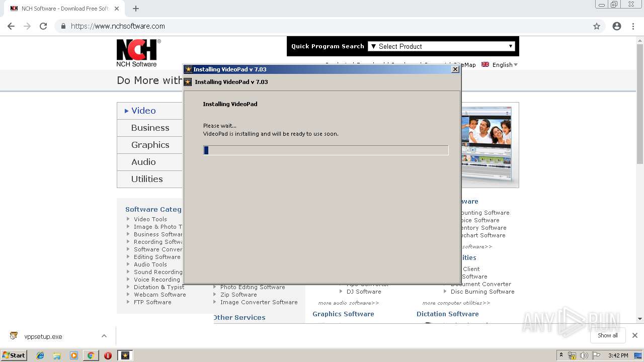
Task: Click the address bar URL field
Action: tap(322, 26)
